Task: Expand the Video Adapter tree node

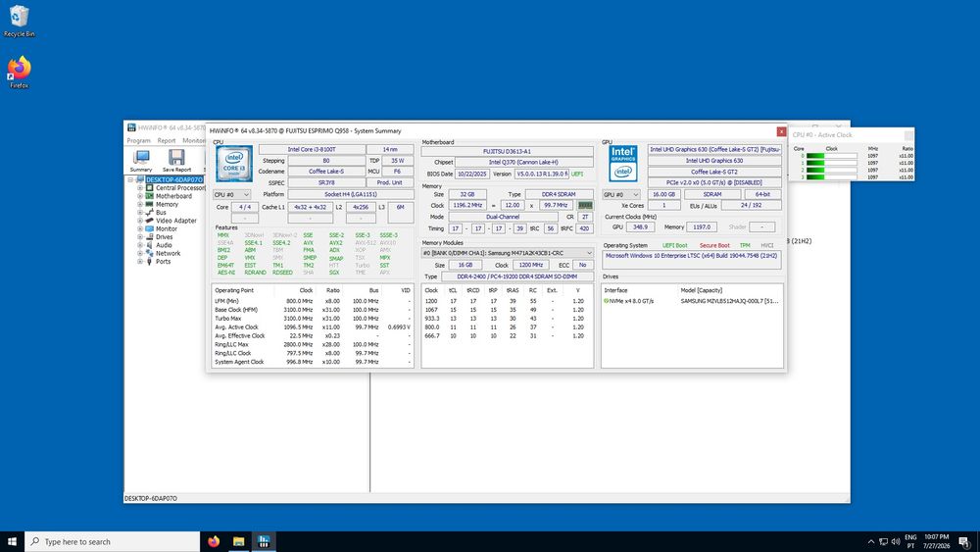Action: pos(140,220)
